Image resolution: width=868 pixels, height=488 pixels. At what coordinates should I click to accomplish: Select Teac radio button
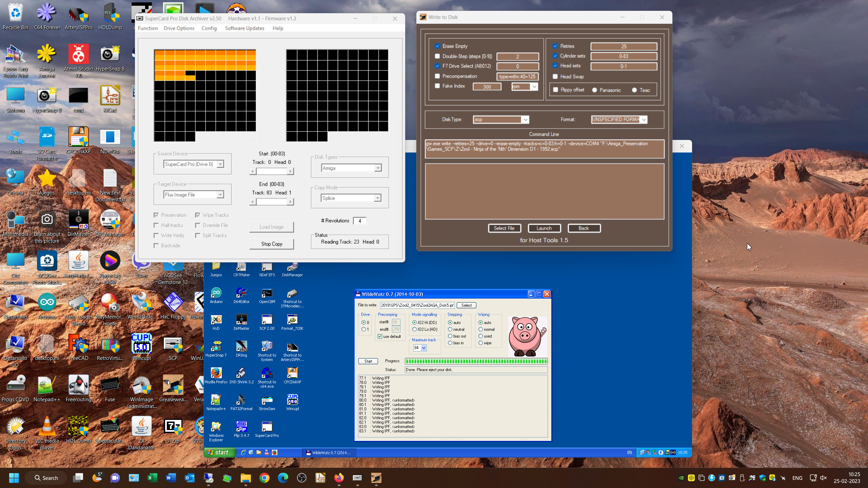(634, 90)
